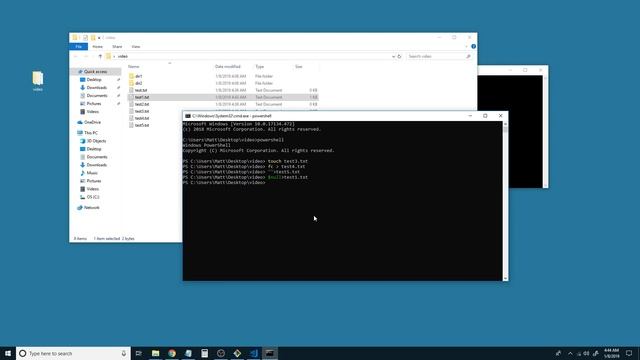640x360 pixels.
Task: Select This PC in navigation pane
Action: (91, 133)
